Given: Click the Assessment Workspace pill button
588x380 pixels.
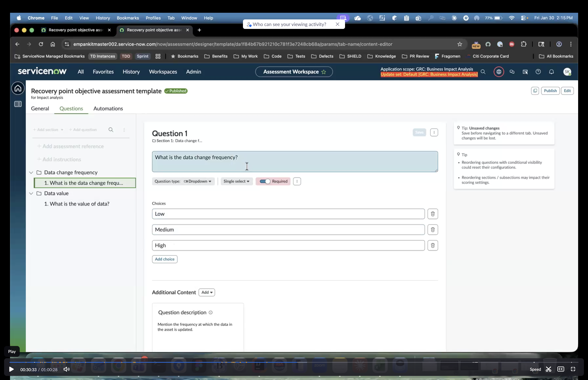Looking at the screenshot, I should pos(294,72).
